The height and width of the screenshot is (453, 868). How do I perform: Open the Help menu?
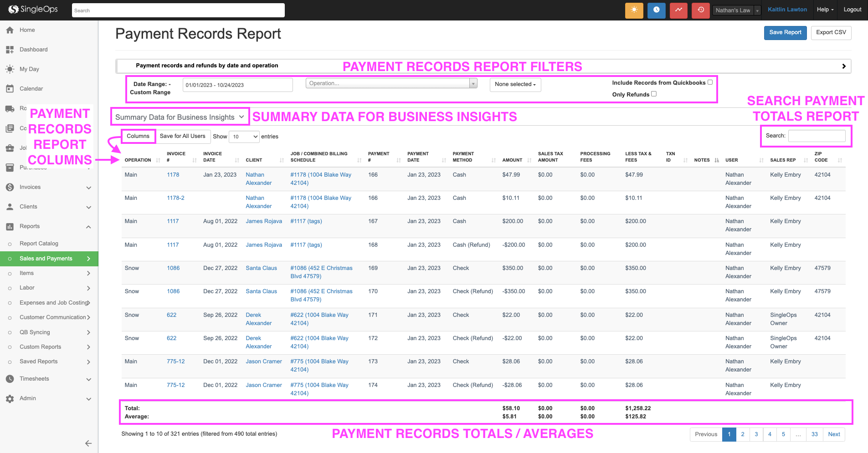825,10
